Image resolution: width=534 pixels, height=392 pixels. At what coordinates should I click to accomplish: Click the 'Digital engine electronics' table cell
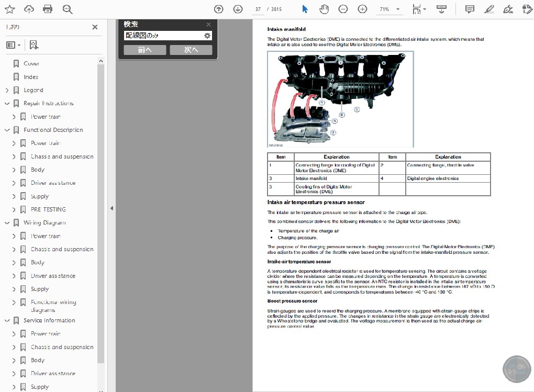448,178
